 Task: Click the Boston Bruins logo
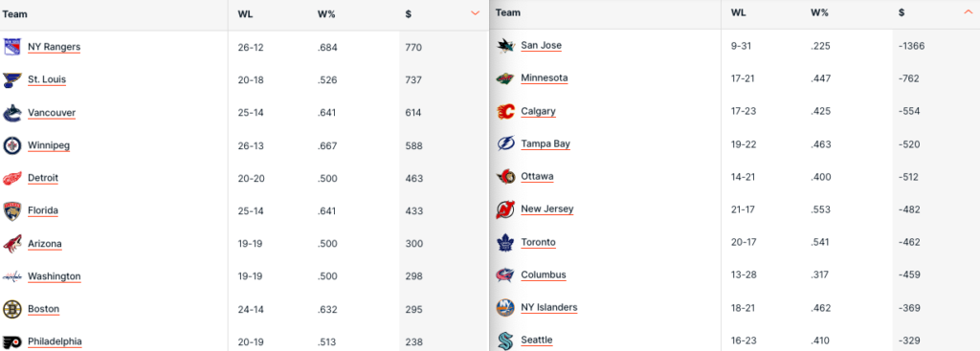click(11, 309)
